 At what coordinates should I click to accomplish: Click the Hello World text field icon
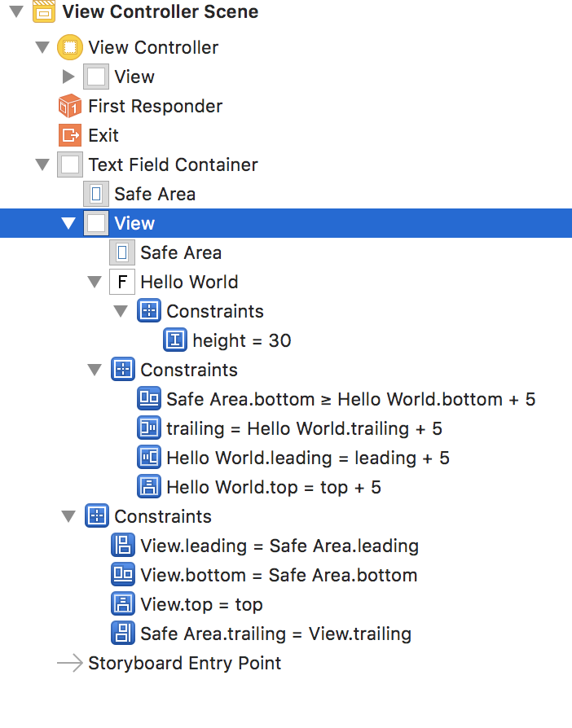point(122,282)
